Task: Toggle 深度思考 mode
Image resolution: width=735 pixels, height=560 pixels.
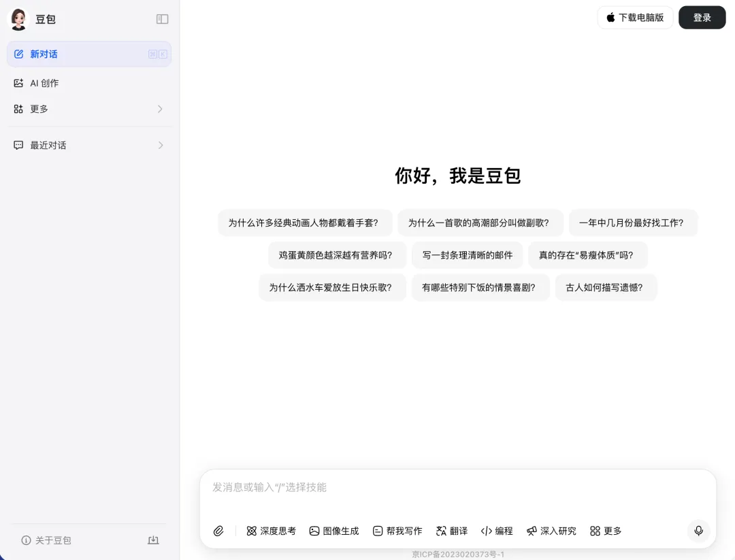Action: click(x=272, y=531)
